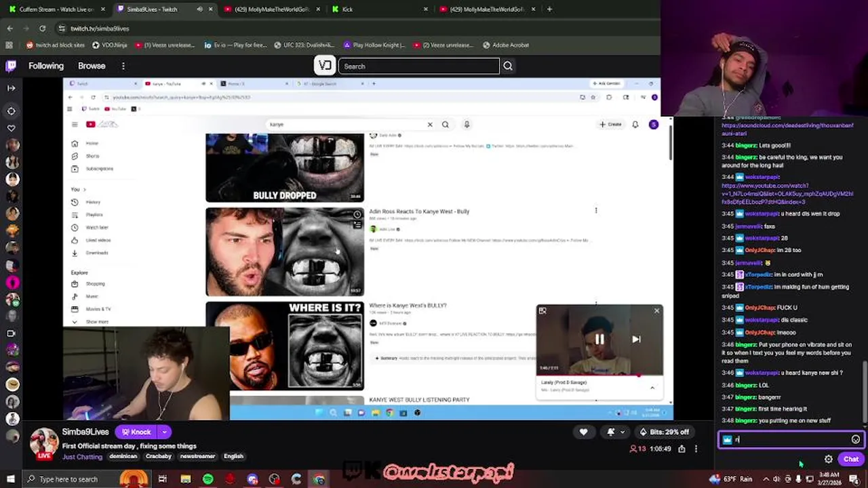Open YouTube notifications bell
The width and height of the screenshot is (868, 488).
tap(635, 124)
